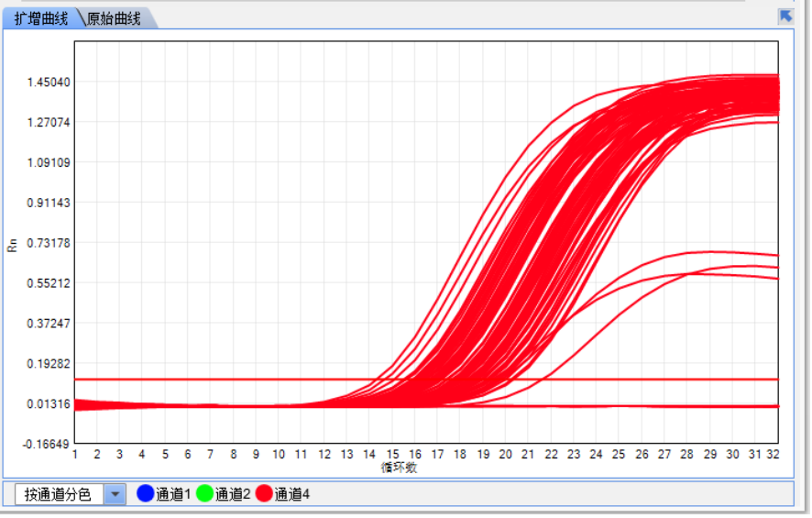Click the 0.37247 y-axis value

(49, 325)
